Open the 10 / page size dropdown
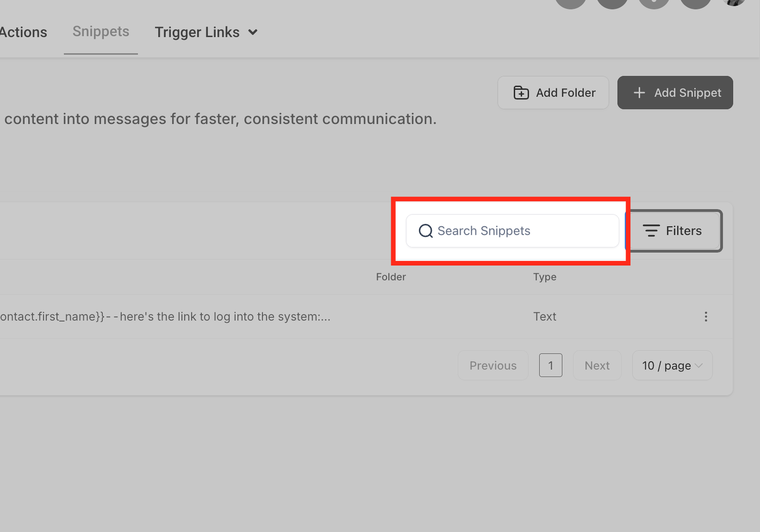 (x=672, y=365)
